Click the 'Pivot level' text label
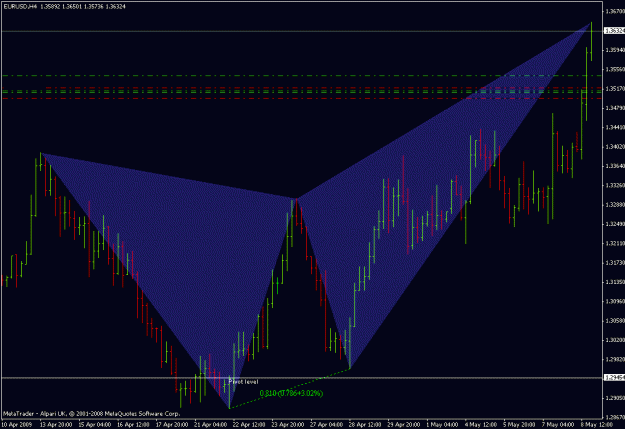Screen dimensions: 625x429 click(x=243, y=382)
